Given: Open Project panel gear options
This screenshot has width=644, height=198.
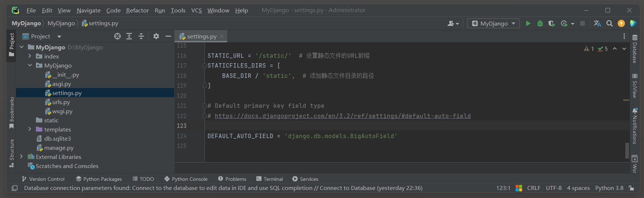Looking at the screenshot, I should click(156, 36).
